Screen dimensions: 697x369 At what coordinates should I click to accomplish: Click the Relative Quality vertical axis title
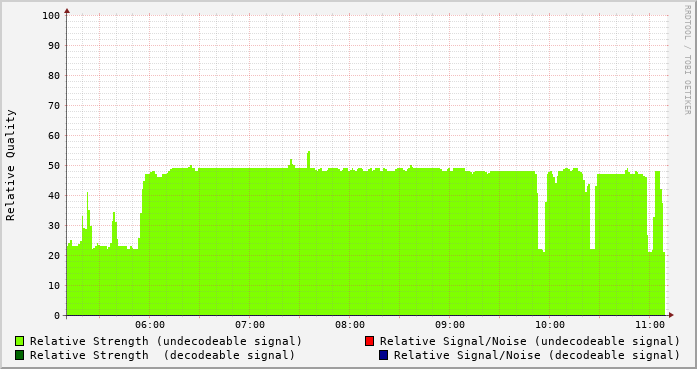point(10,165)
